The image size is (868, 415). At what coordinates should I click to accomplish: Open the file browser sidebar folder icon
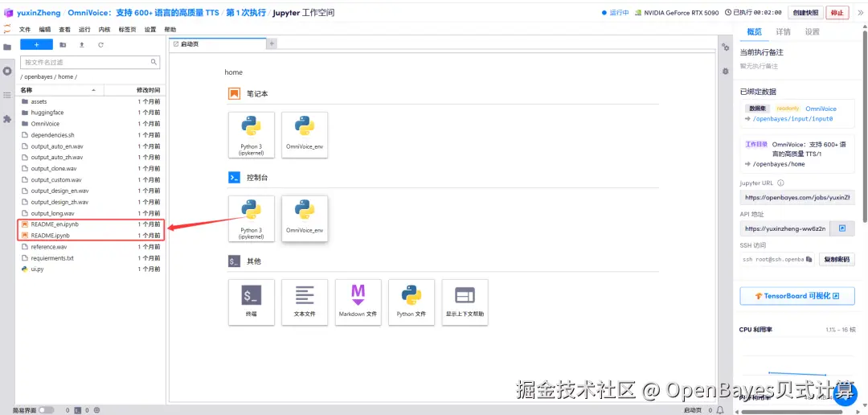(7, 47)
